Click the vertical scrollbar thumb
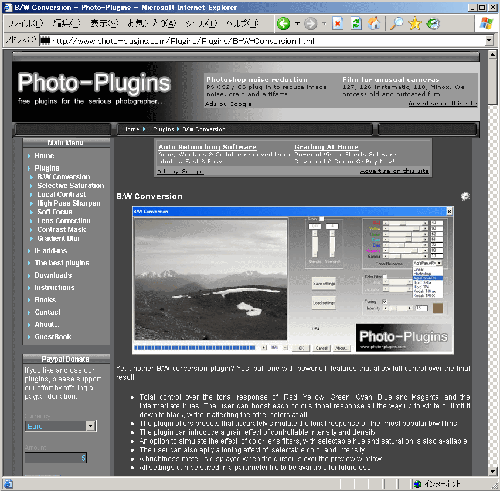 pyautogui.click(x=493, y=82)
